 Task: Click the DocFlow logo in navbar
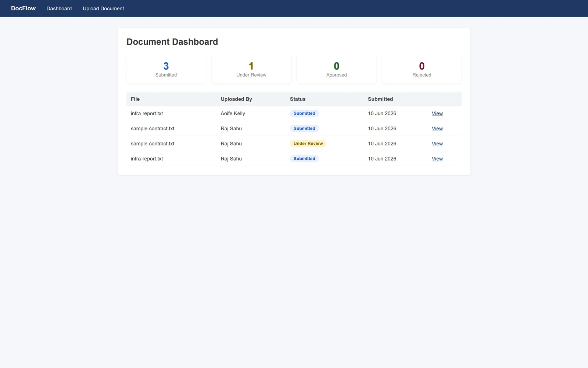pos(23,8)
